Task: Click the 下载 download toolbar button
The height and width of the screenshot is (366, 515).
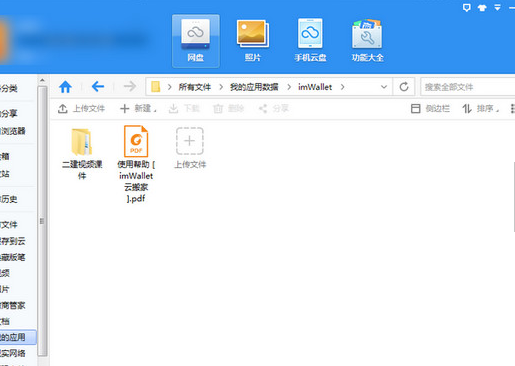Action: (x=184, y=108)
